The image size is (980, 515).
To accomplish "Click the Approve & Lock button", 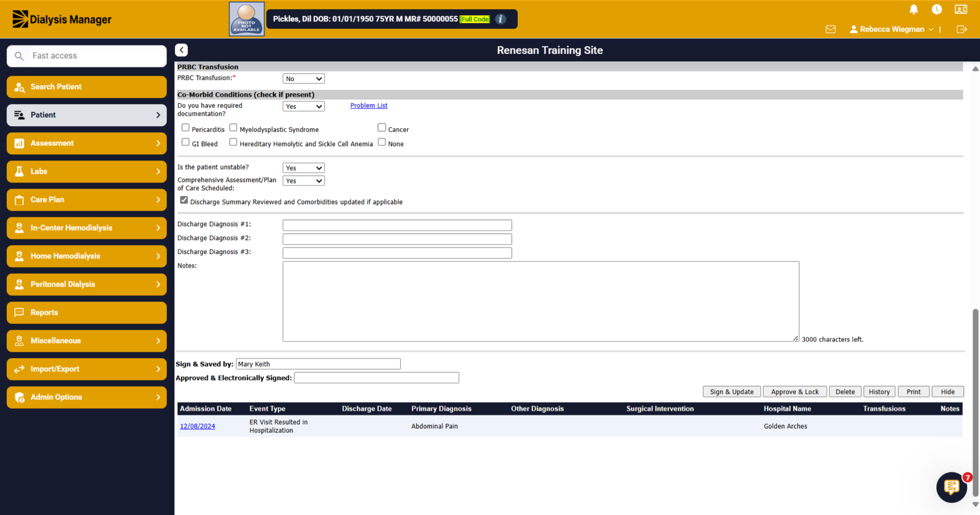I will click(795, 392).
